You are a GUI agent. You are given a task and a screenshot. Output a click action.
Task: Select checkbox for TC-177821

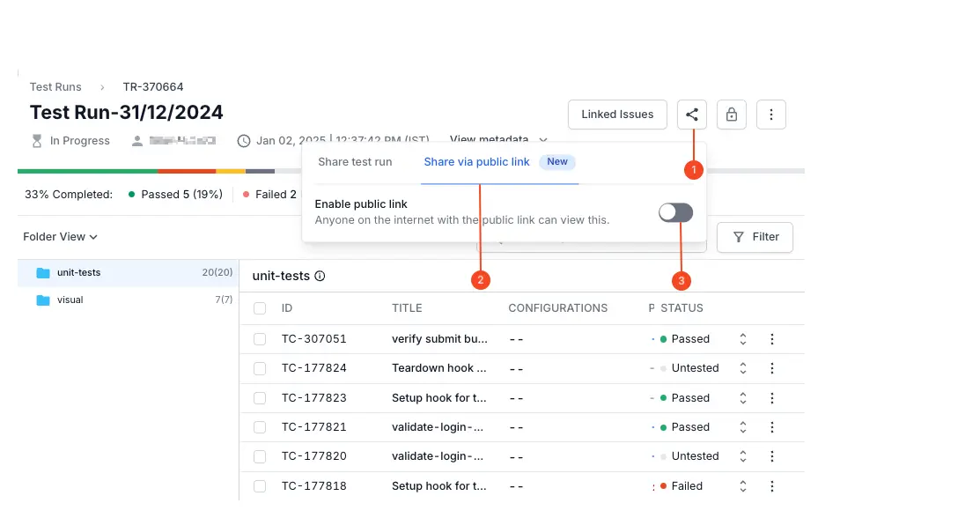click(x=260, y=427)
